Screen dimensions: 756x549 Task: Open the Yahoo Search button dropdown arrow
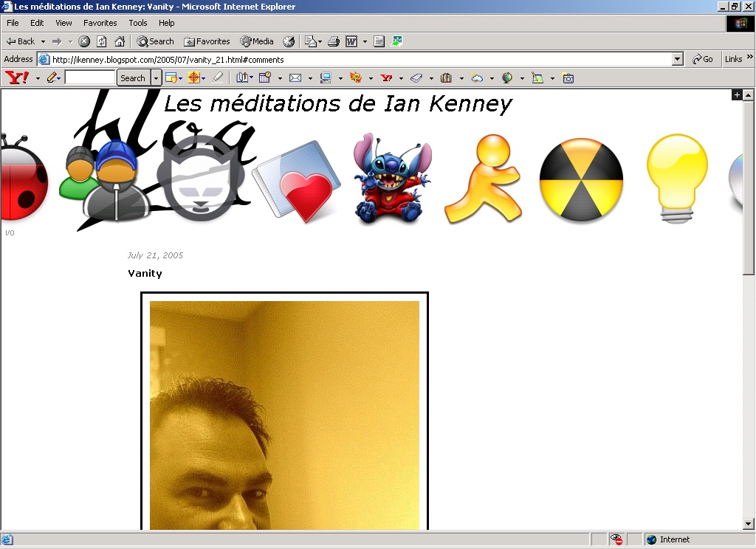(156, 78)
